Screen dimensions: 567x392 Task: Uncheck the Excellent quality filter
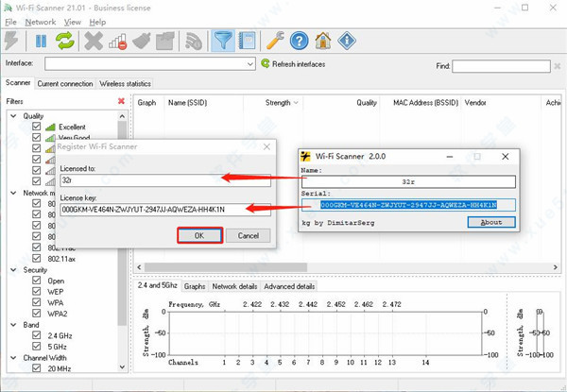37,127
